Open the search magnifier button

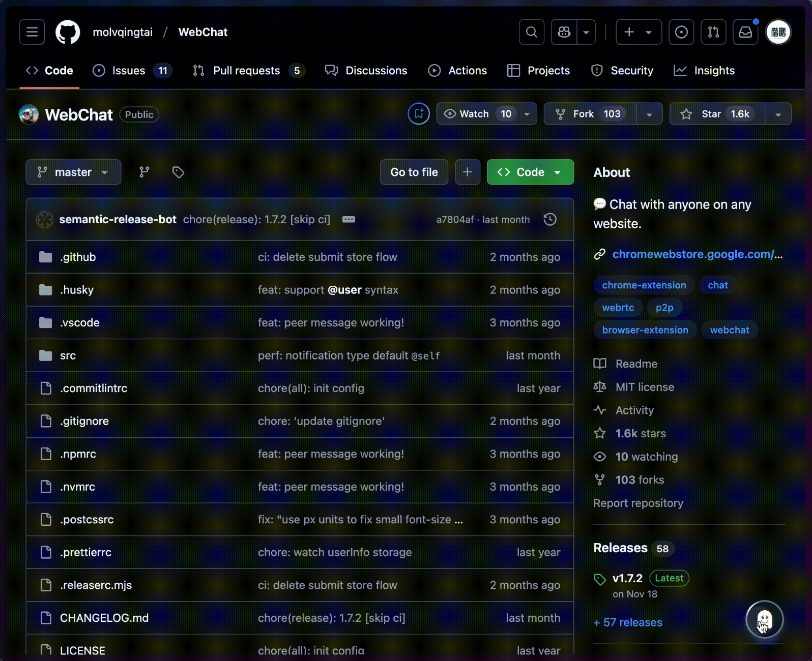click(532, 32)
